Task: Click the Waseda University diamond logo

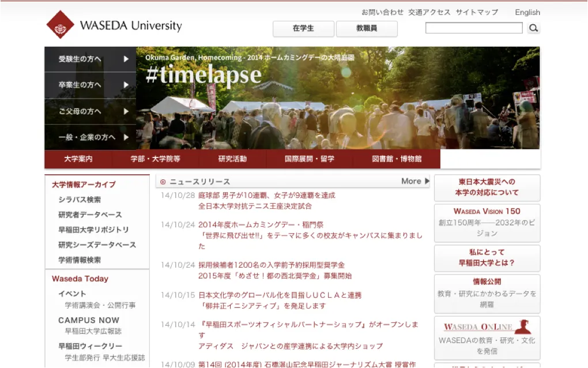Action: point(60,25)
